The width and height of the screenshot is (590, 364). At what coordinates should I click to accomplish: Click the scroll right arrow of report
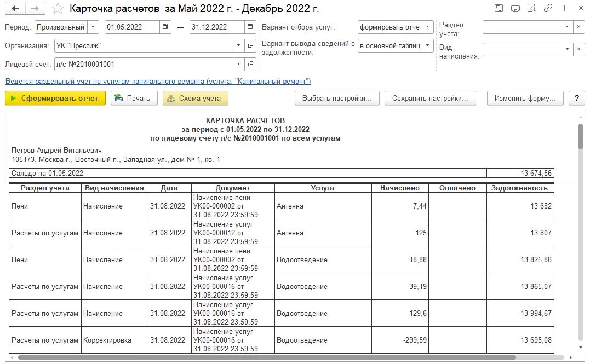click(x=570, y=357)
